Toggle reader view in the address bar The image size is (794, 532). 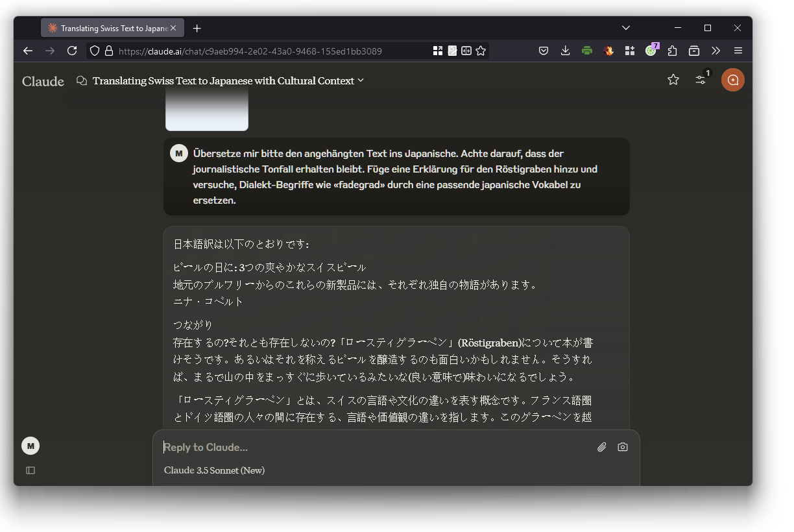[452, 51]
